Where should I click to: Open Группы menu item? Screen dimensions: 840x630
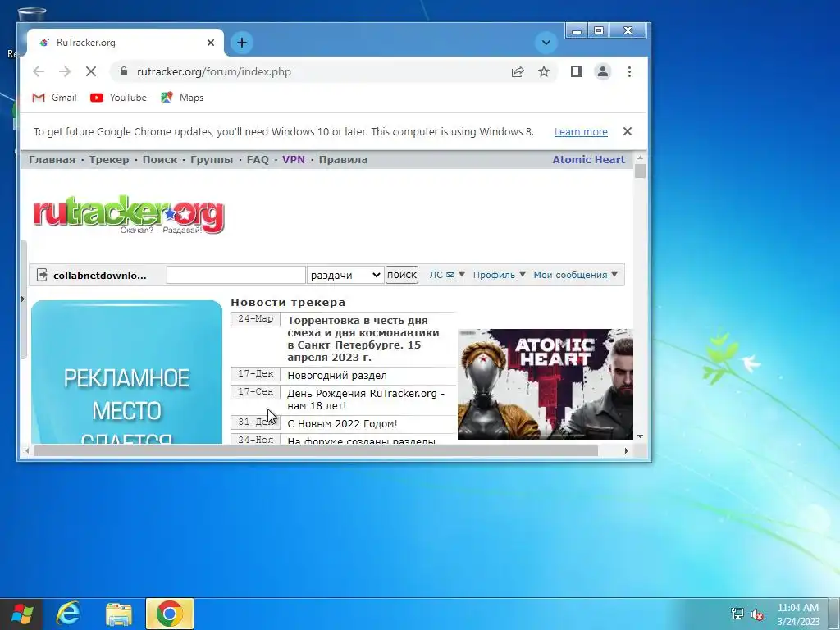tap(212, 160)
